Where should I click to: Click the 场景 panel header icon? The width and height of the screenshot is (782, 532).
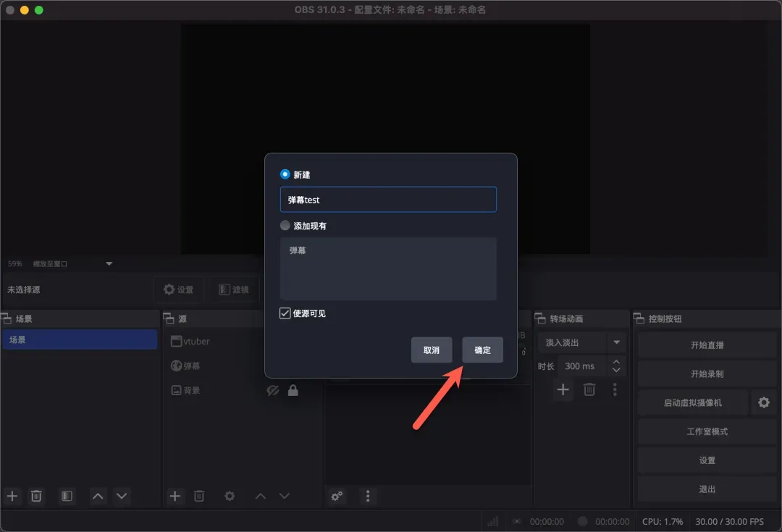[7, 318]
